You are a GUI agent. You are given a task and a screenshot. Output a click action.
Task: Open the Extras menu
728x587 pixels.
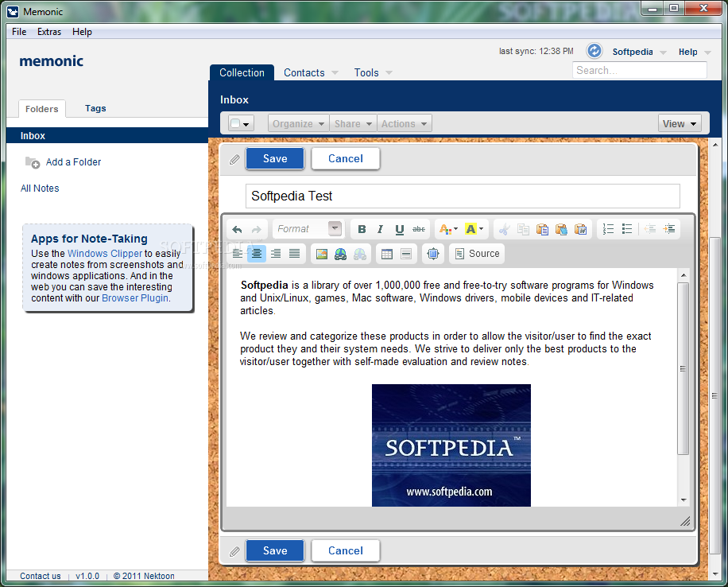pos(49,32)
